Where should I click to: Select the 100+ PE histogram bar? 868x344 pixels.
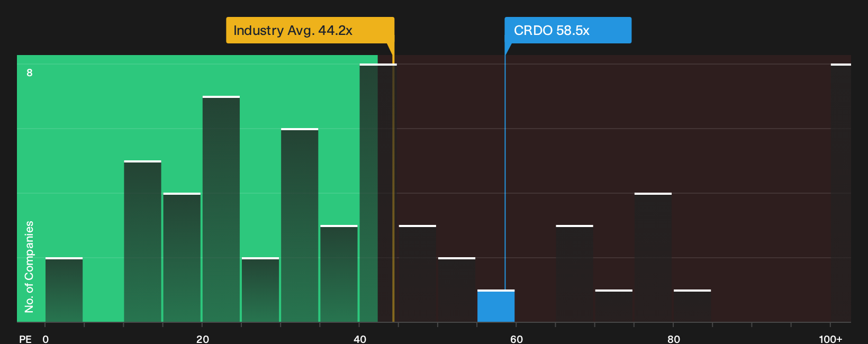pyautogui.click(x=841, y=193)
